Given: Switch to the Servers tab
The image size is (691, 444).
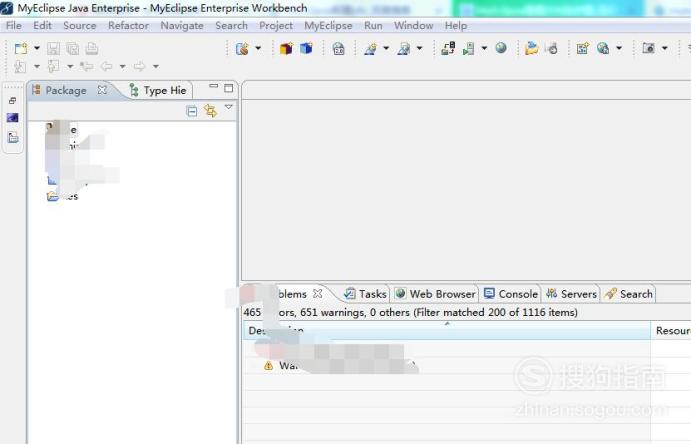Looking at the screenshot, I should coord(572,294).
